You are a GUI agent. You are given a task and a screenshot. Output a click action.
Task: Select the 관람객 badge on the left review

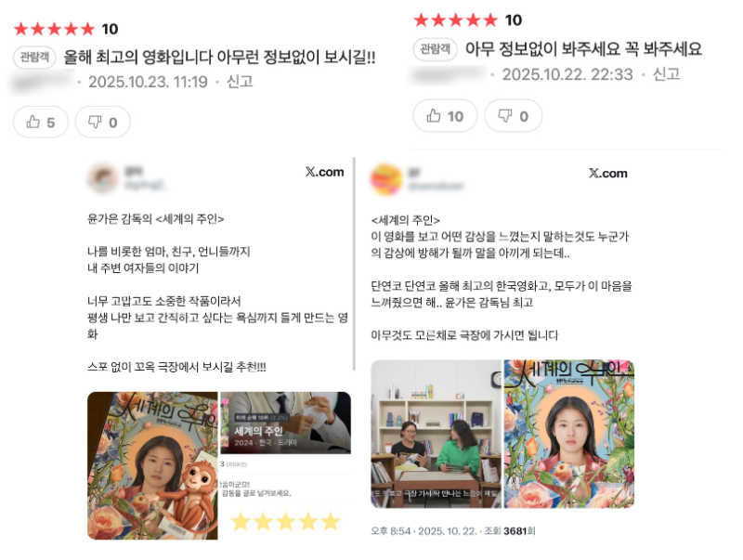(34, 58)
